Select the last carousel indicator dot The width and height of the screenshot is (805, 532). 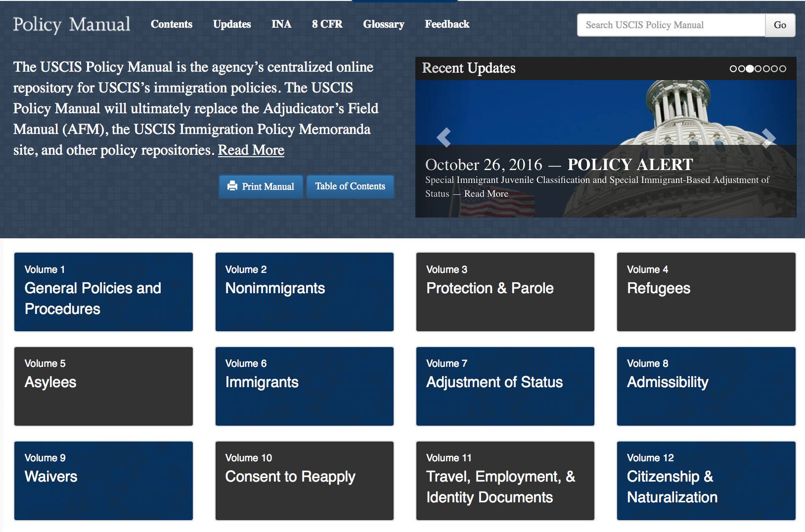click(782, 69)
